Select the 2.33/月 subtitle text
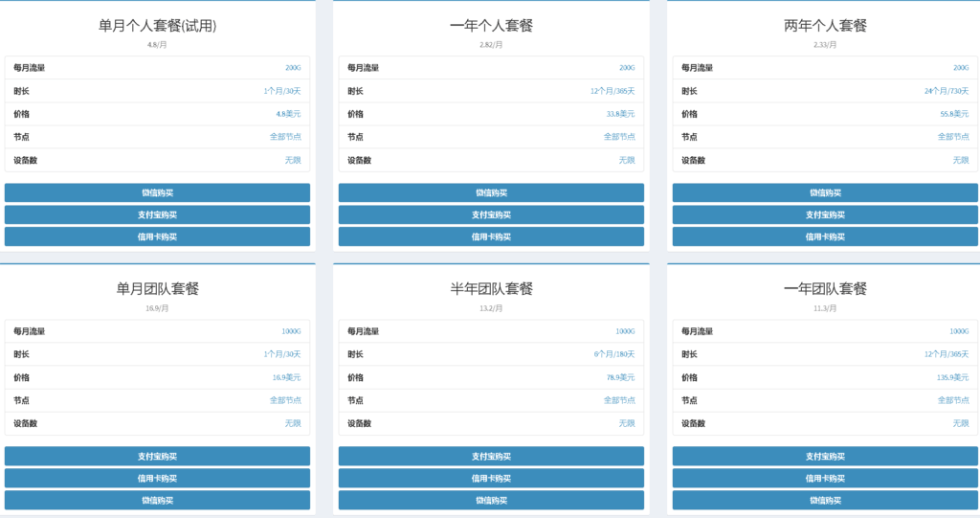 [825, 45]
